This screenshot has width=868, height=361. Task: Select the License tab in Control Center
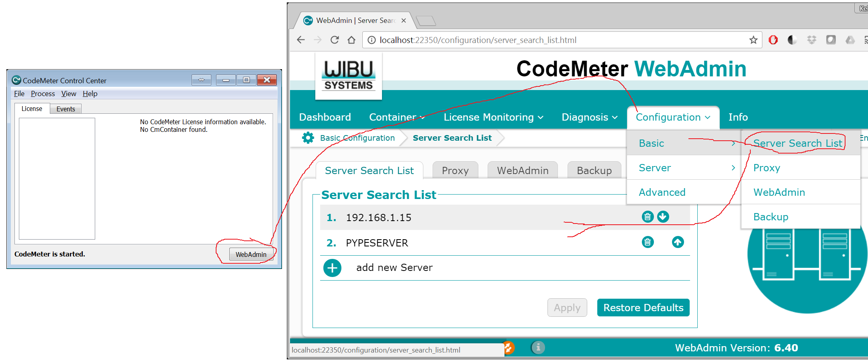click(32, 109)
